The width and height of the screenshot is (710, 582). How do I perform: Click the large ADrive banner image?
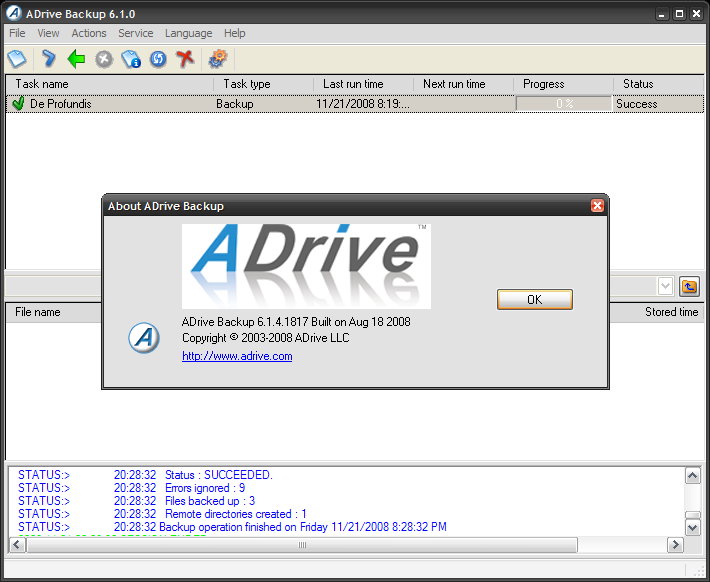(x=306, y=266)
